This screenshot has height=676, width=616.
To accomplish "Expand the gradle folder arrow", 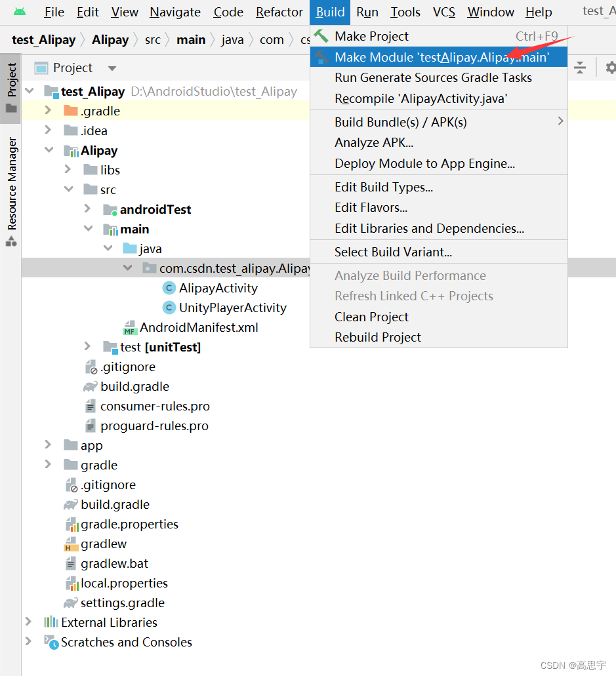I will click(x=49, y=464).
